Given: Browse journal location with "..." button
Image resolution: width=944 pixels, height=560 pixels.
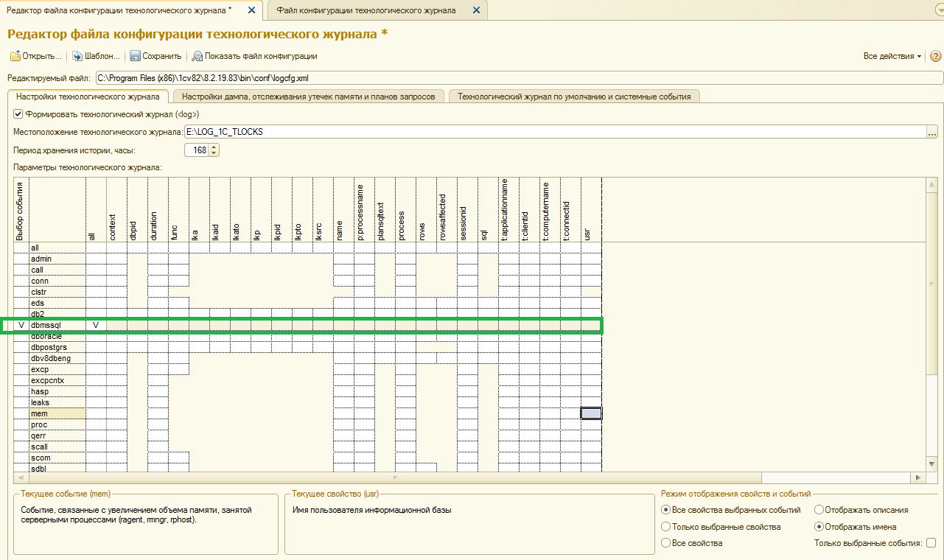Looking at the screenshot, I should [x=932, y=133].
